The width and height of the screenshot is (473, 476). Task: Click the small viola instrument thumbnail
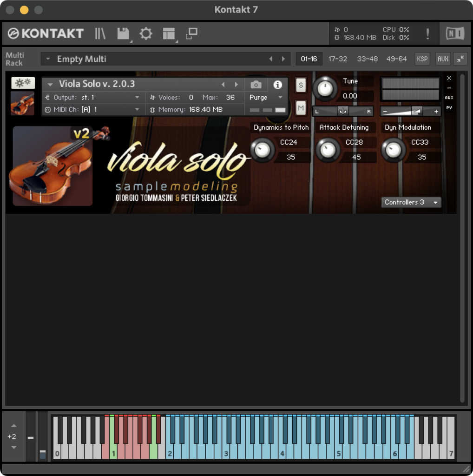click(x=22, y=104)
